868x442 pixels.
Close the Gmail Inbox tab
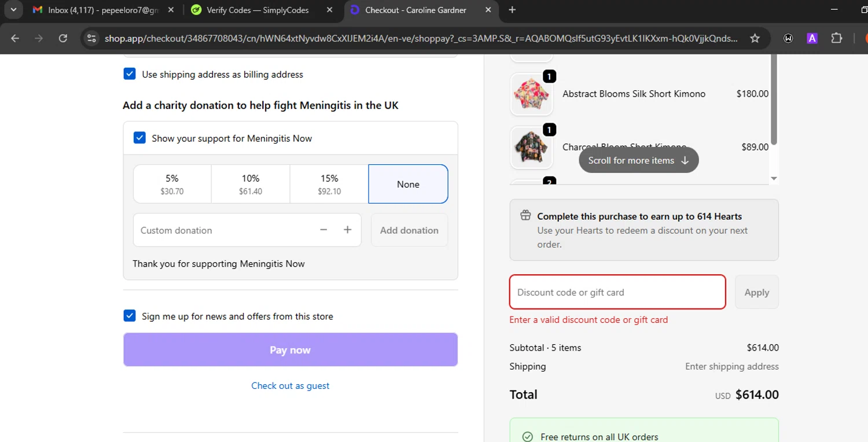[x=172, y=10]
